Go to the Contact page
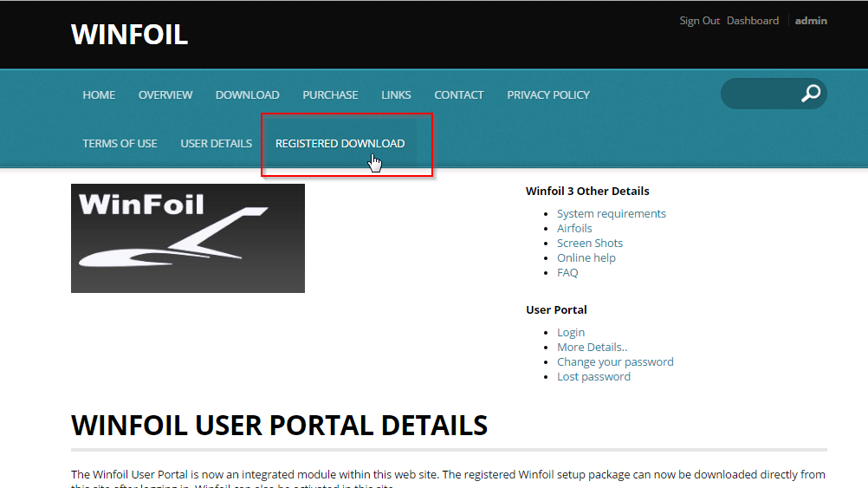The width and height of the screenshot is (868, 488). pos(459,94)
